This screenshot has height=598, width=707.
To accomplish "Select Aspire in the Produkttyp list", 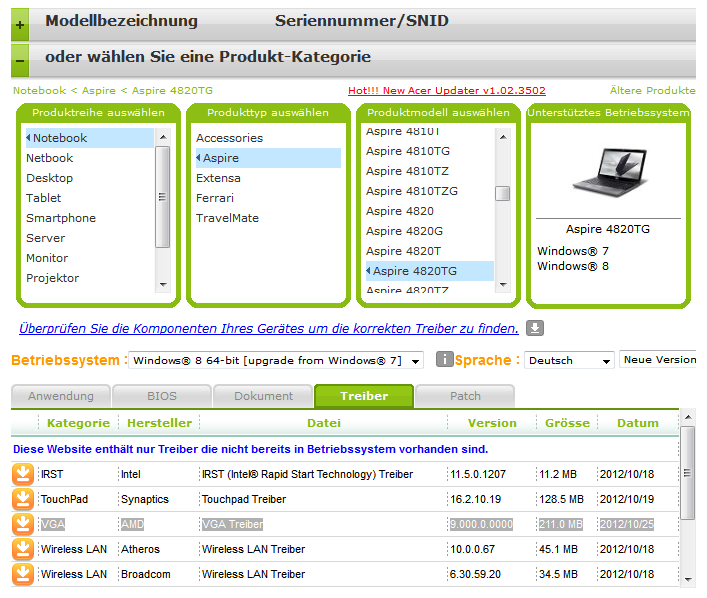I will (268, 158).
